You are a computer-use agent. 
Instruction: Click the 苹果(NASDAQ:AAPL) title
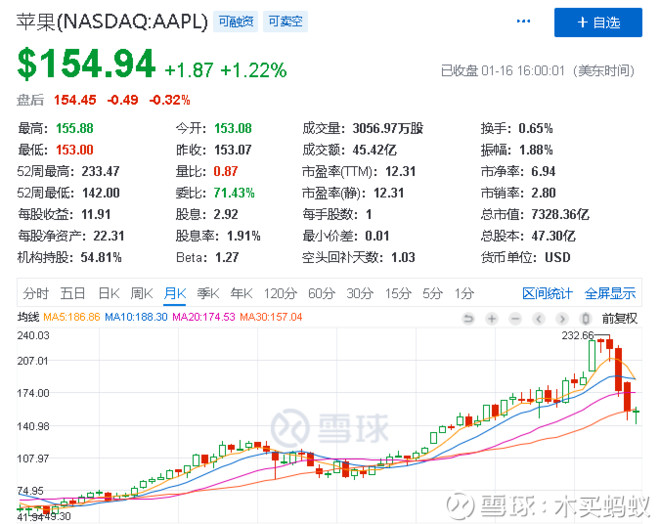[x=112, y=21]
